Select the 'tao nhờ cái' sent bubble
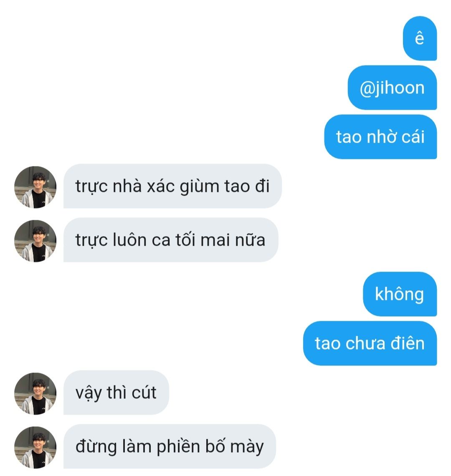Viewport: 451px width, 476px height. (x=380, y=137)
